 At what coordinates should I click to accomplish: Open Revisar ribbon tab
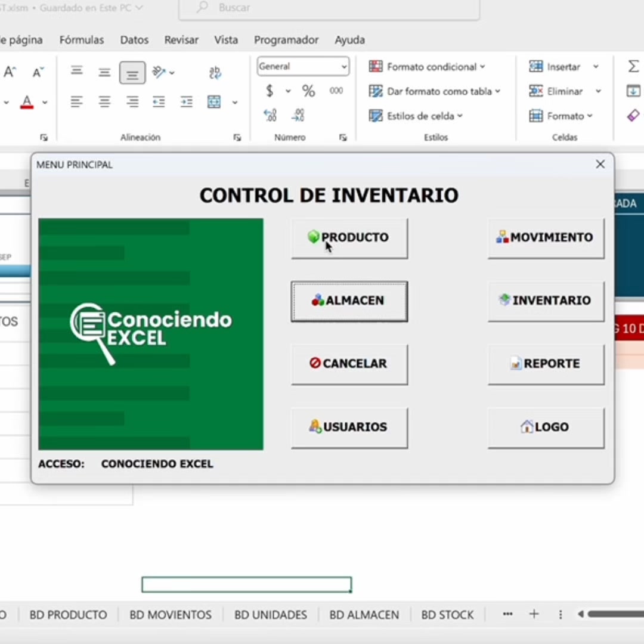[x=181, y=40]
